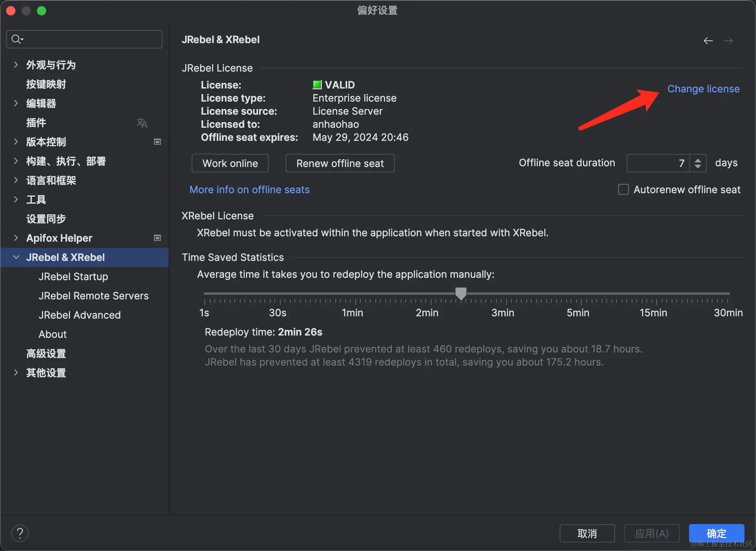Image resolution: width=756 pixels, height=551 pixels.
Task: Confirm with the 确定 button
Action: click(716, 533)
